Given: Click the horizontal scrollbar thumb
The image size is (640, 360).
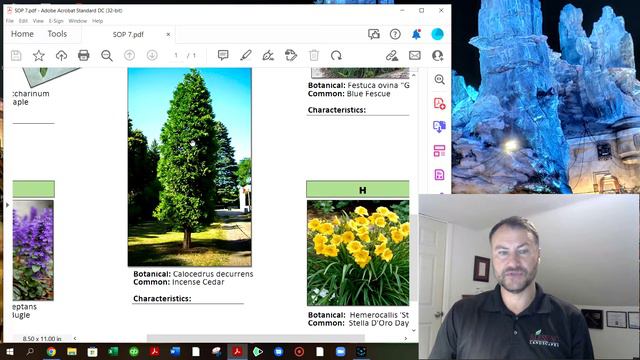Looking at the screenshot, I should coord(256,338).
